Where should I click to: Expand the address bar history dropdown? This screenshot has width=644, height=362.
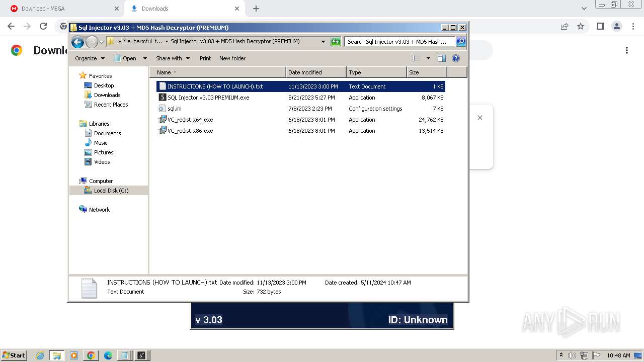(323, 42)
